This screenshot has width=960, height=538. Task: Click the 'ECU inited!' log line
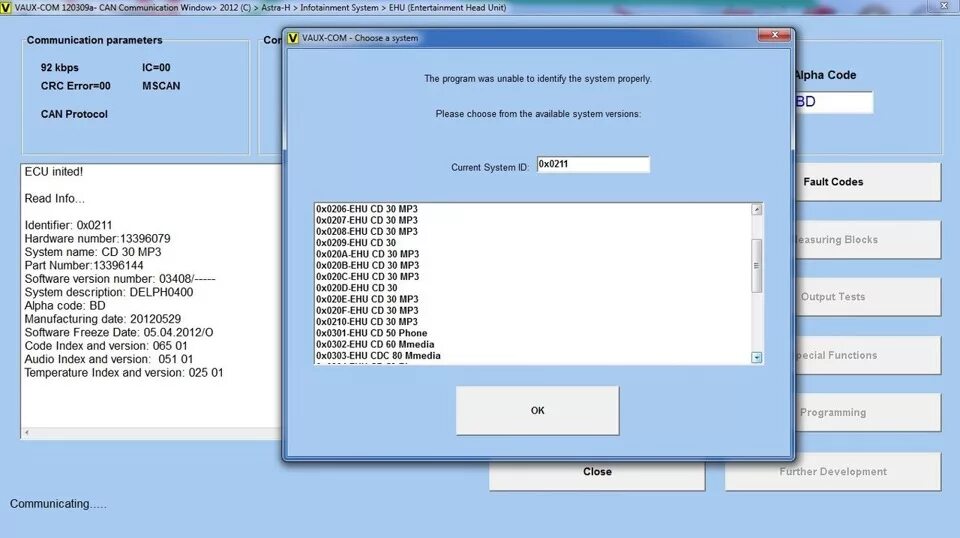tap(54, 172)
